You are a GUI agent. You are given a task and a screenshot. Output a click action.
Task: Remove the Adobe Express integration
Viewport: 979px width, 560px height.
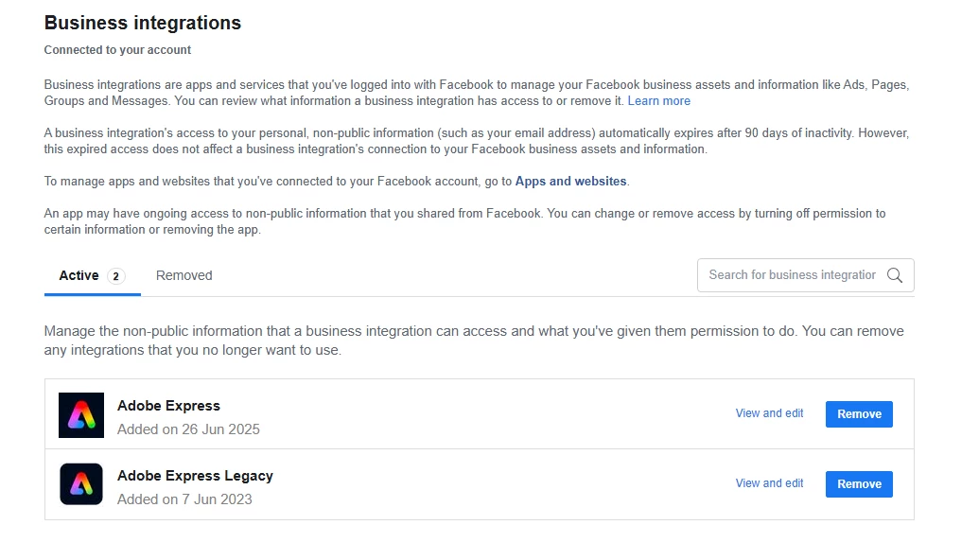(x=859, y=414)
